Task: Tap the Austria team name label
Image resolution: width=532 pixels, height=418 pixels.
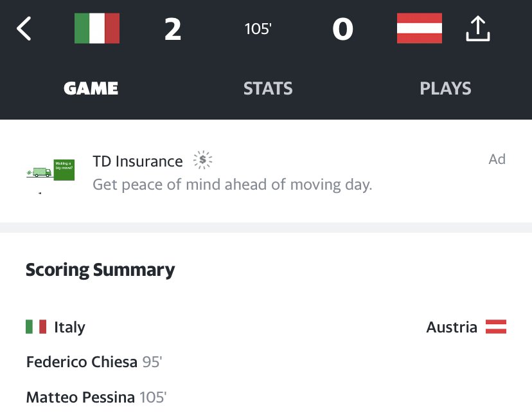Action: click(452, 327)
